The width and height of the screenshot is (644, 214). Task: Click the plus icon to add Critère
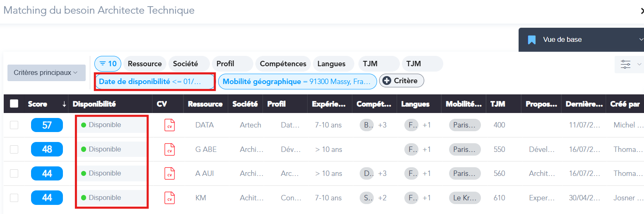point(387,81)
